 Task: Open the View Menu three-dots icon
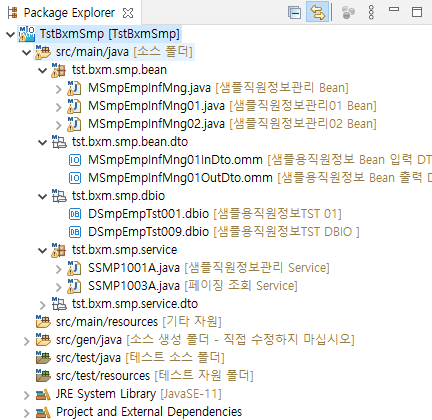click(x=371, y=13)
